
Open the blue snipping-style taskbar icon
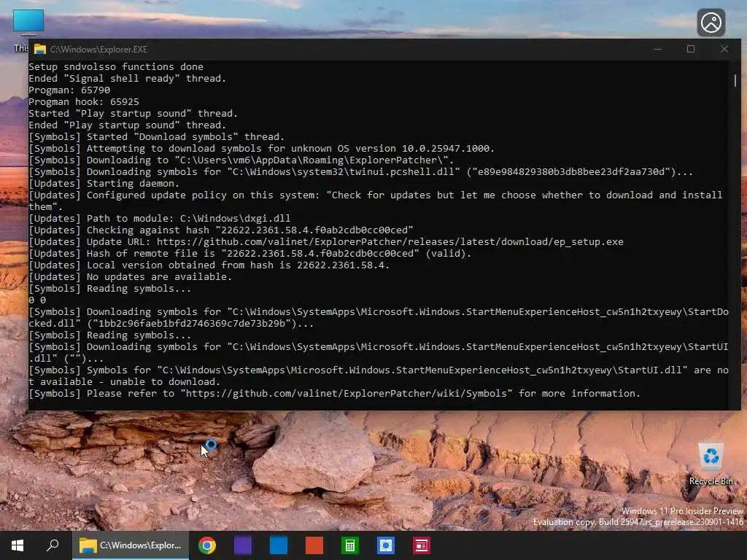point(385,545)
